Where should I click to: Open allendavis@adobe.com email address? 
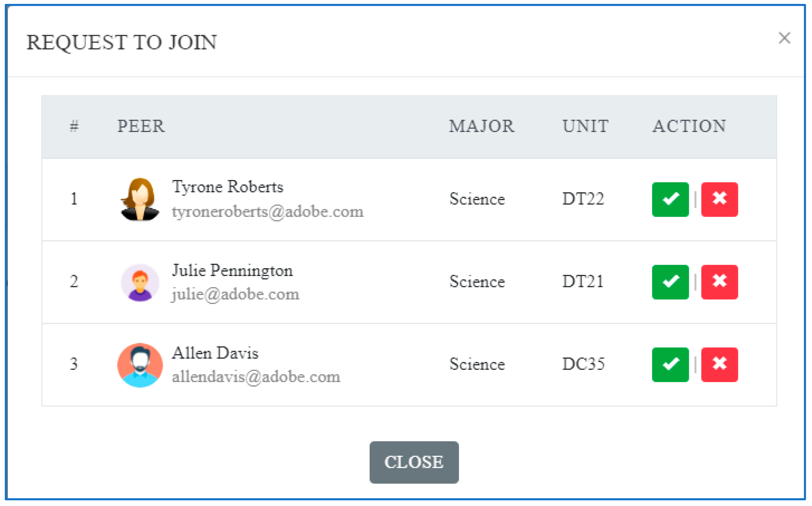pyautogui.click(x=256, y=377)
